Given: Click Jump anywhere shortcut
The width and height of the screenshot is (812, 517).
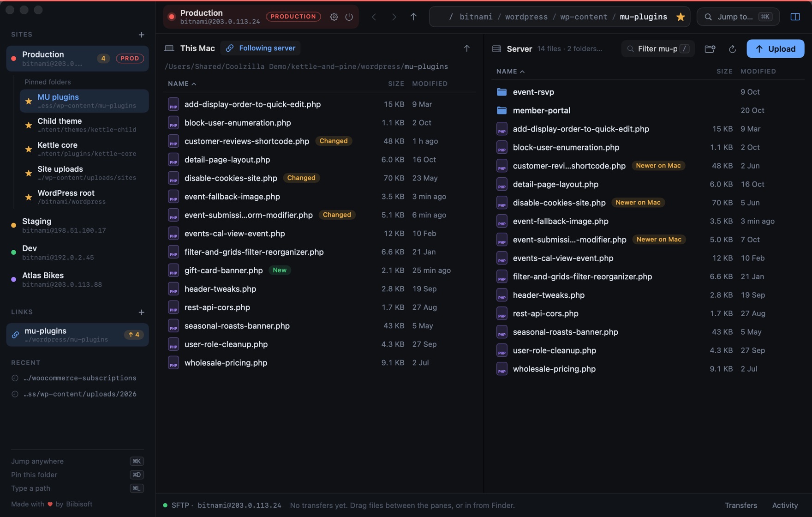Looking at the screenshot, I should tap(78, 461).
